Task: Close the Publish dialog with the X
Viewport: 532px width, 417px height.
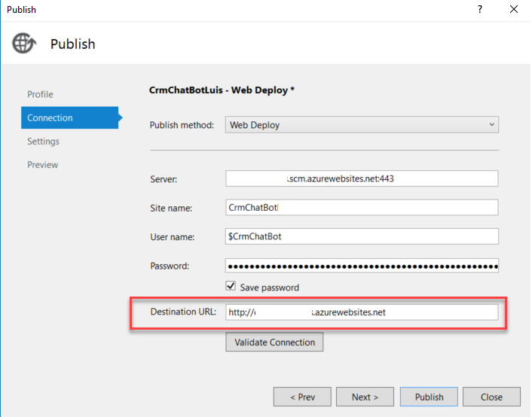Action: [514, 10]
